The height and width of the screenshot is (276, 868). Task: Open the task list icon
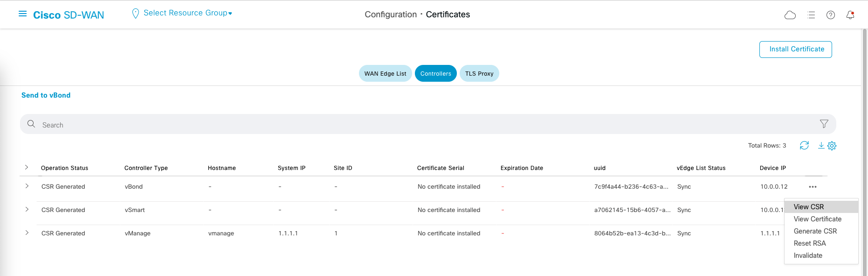click(811, 15)
